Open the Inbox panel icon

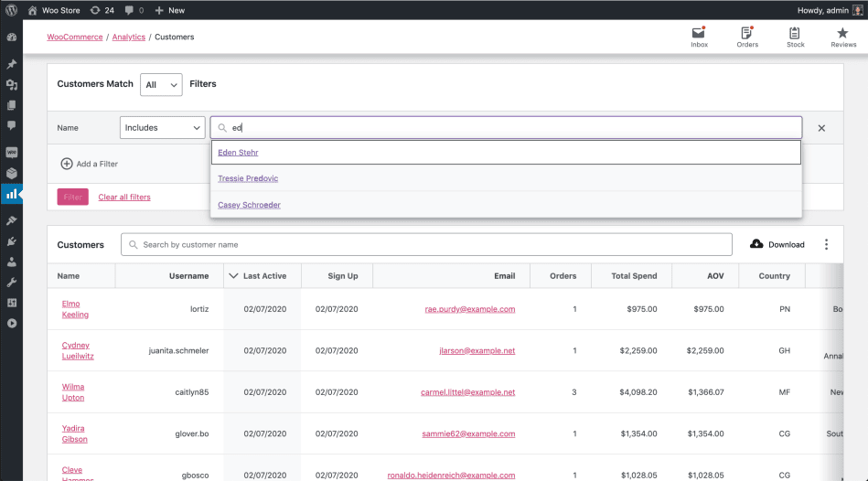click(699, 37)
